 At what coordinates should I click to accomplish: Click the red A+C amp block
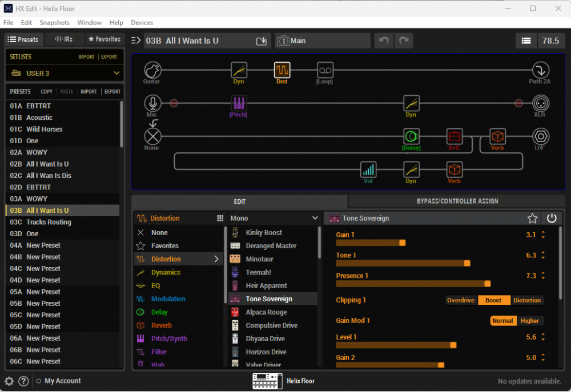[x=455, y=136]
